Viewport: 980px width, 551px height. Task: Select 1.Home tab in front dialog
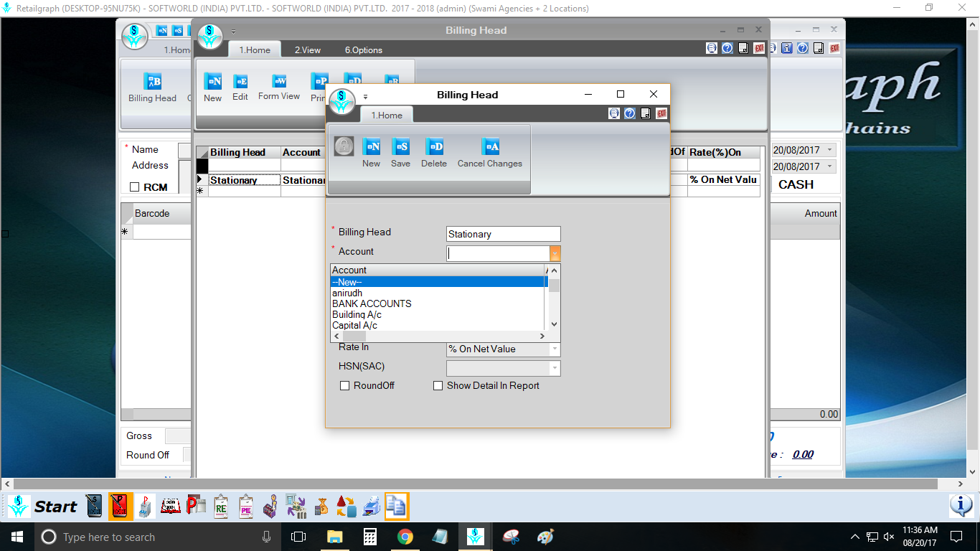[x=387, y=115]
